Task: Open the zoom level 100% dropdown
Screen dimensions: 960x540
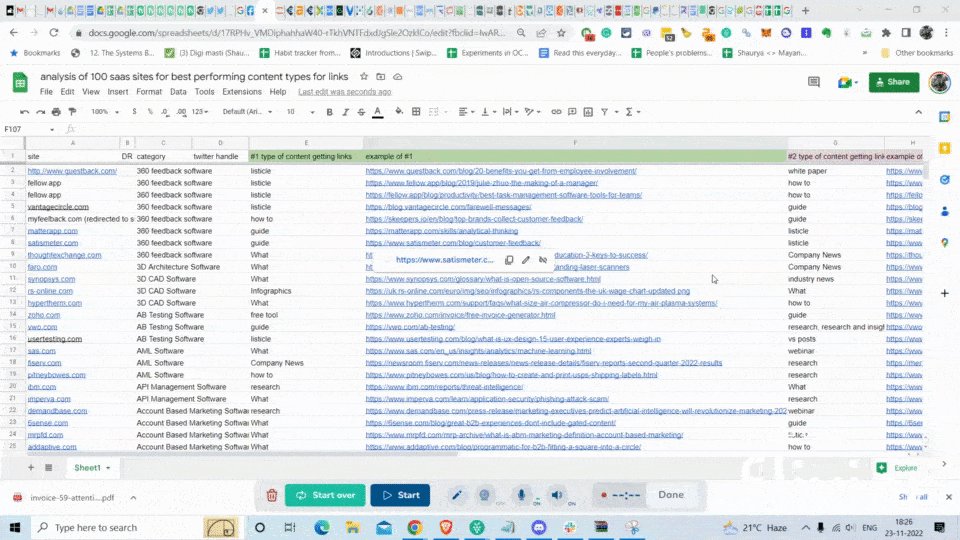Action: pyautogui.click(x=105, y=112)
